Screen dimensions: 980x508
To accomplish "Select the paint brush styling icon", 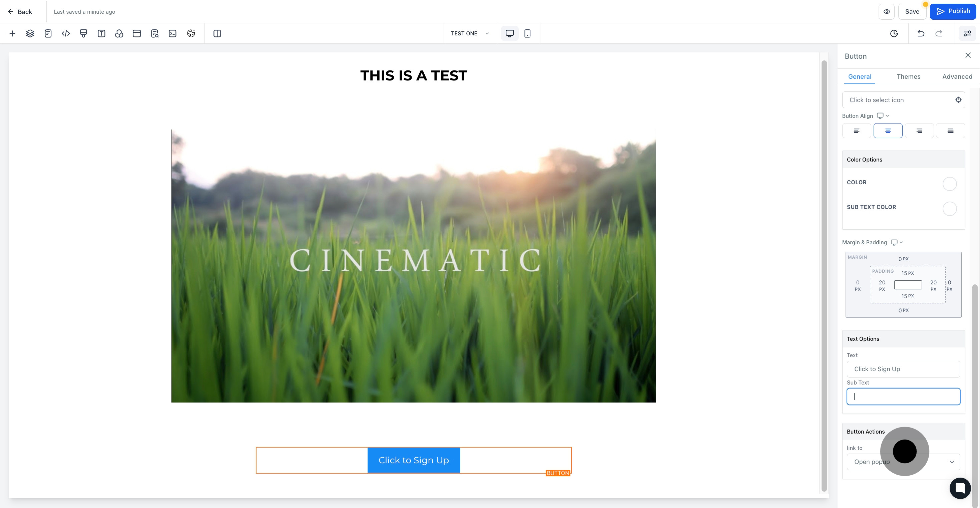I will point(83,33).
